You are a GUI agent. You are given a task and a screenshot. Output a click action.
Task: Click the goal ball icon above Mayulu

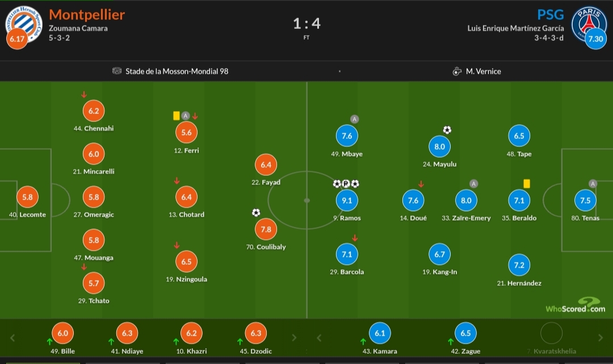[447, 130]
